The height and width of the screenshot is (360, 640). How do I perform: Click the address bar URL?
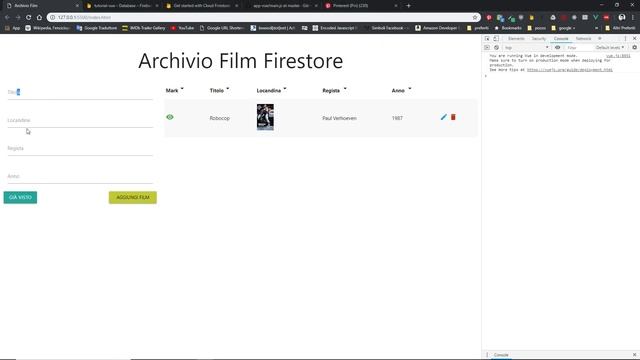pos(84,18)
